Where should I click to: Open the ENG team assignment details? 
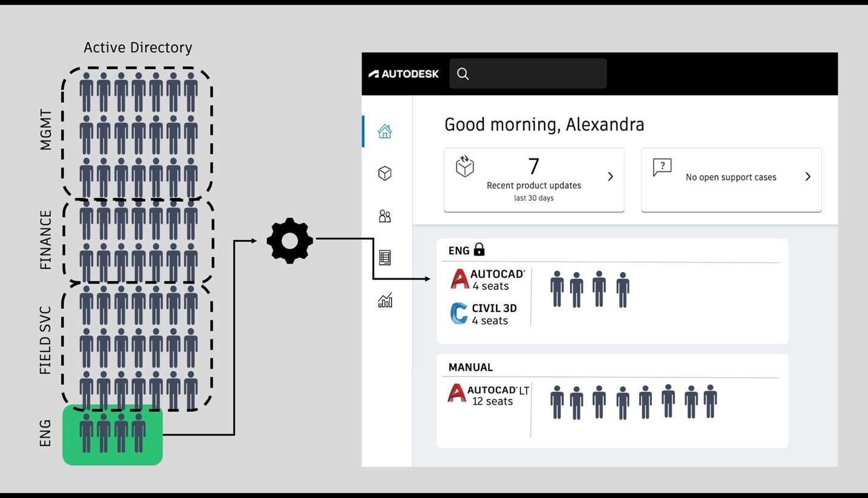611,290
